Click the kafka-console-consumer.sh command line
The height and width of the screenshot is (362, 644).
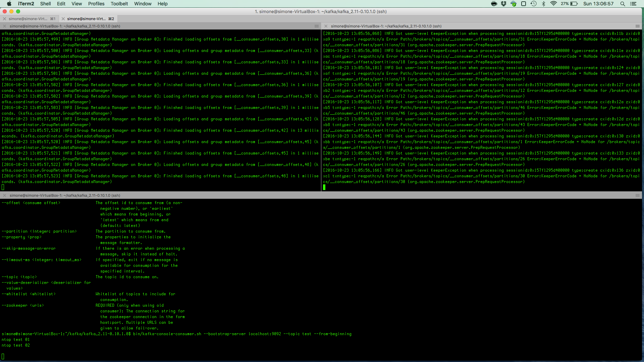click(x=177, y=334)
